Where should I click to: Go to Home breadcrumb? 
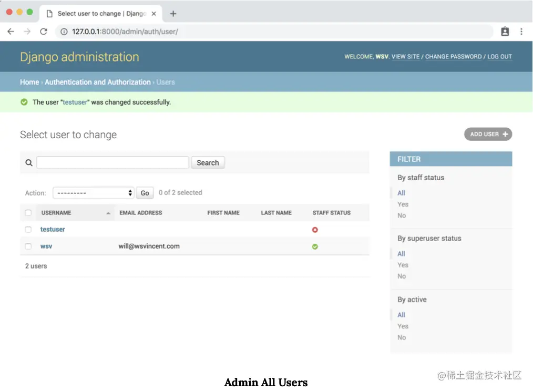29,82
